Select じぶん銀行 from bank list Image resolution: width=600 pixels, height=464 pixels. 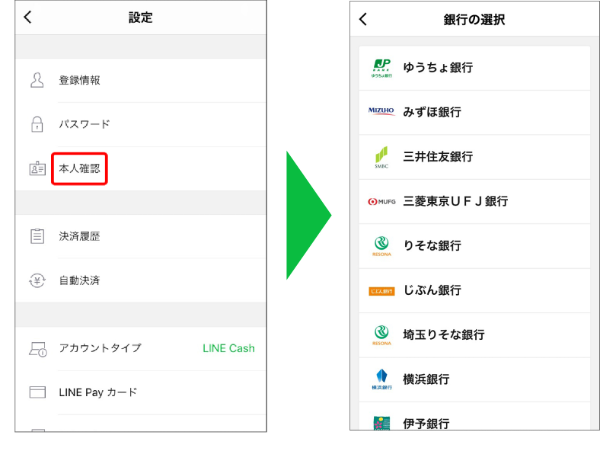(x=474, y=291)
